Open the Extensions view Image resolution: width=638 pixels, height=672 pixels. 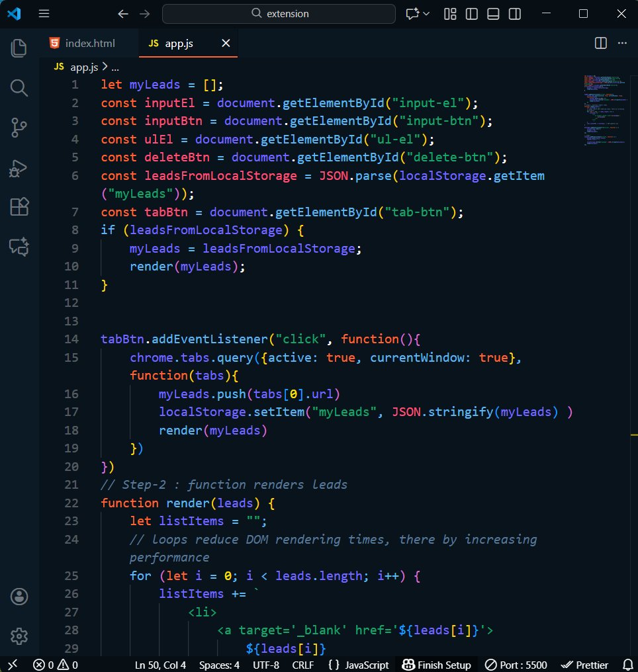click(19, 207)
